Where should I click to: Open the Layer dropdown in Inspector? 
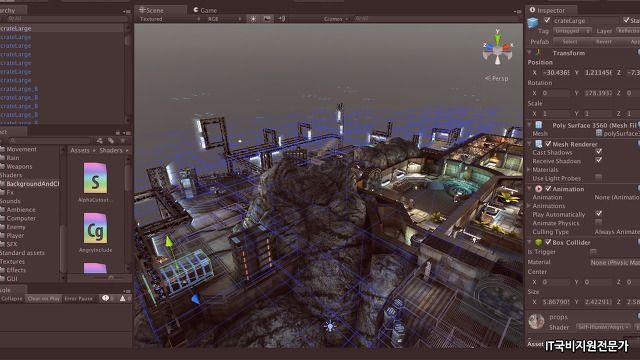628,31
